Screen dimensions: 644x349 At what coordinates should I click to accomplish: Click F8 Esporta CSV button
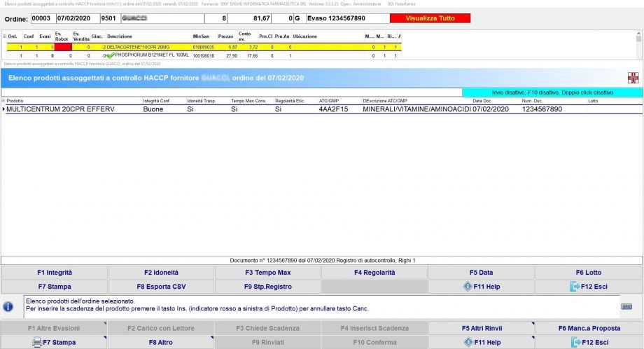(161, 287)
